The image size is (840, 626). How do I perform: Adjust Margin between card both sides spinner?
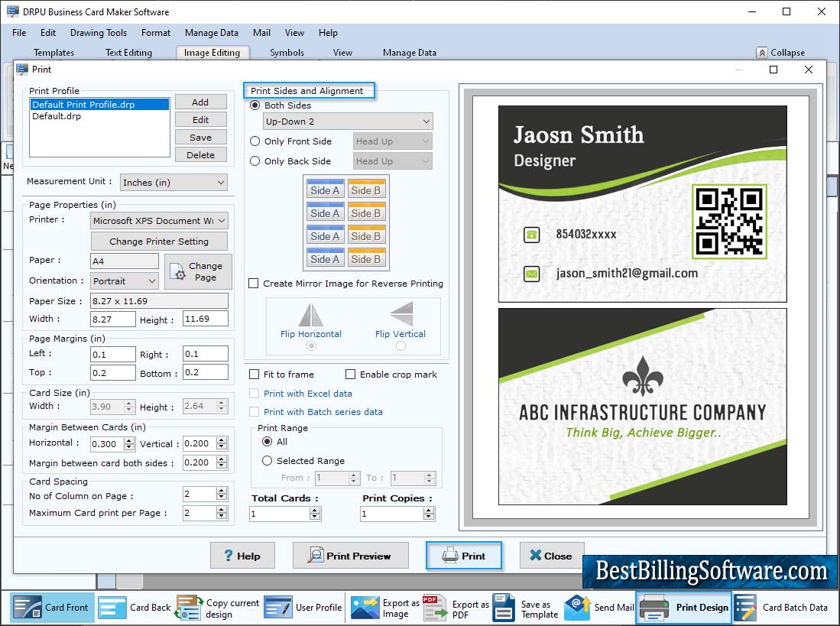click(x=222, y=462)
